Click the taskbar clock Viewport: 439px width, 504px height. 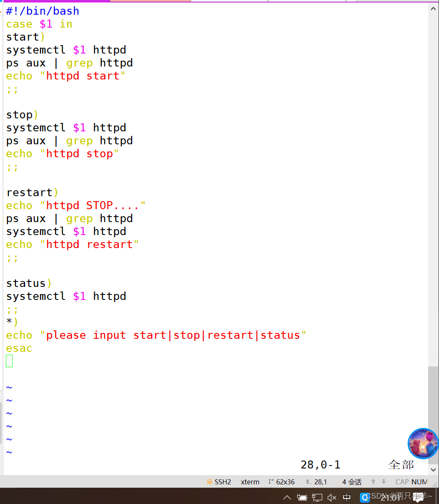point(391,497)
